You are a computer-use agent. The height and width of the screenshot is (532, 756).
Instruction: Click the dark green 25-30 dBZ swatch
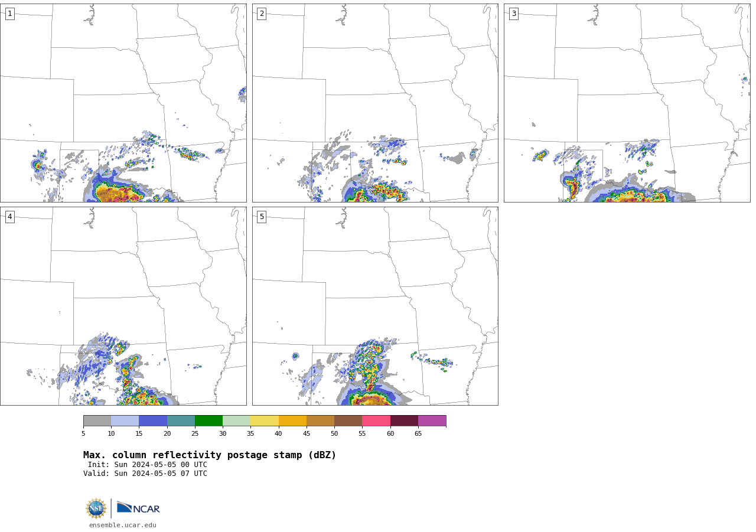(208, 420)
